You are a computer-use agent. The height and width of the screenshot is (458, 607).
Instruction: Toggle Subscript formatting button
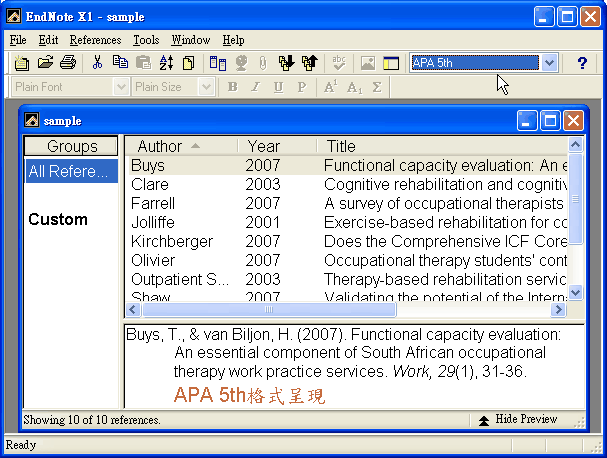(354, 87)
